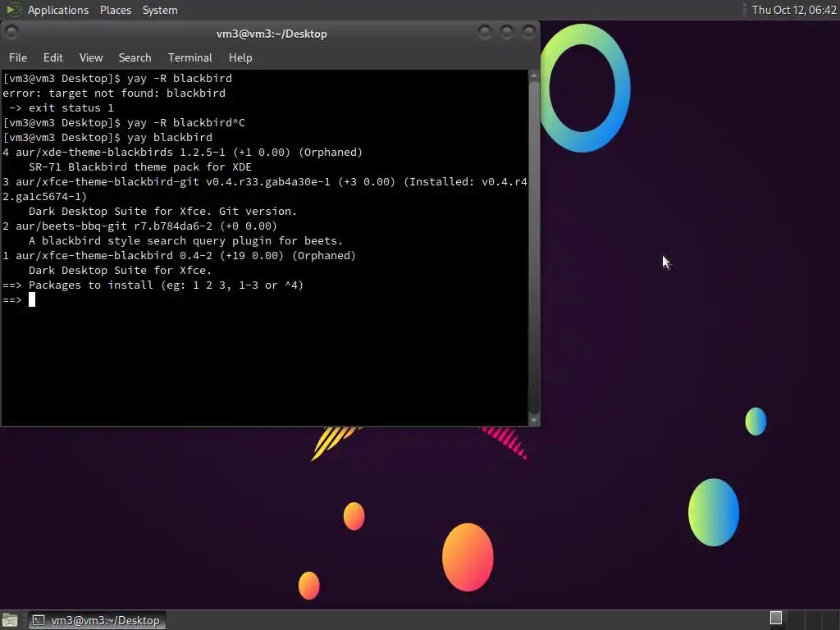Click the line 'error: target not found: blackbird'

[114, 94]
